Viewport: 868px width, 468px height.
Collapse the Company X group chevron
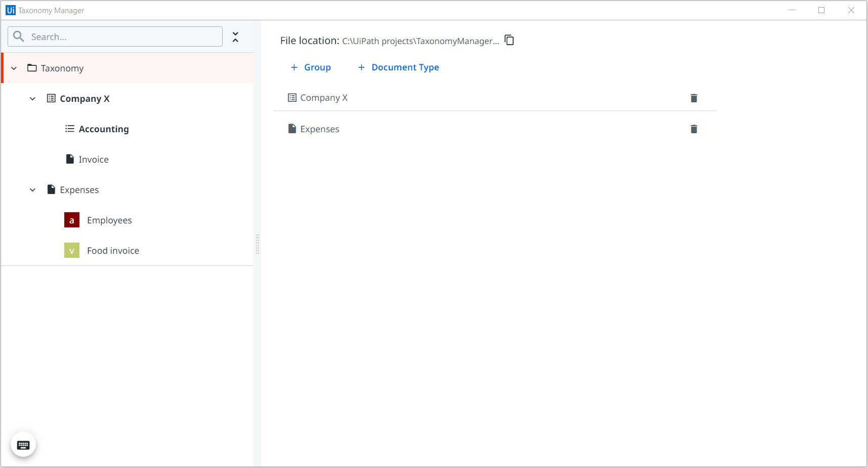coord(32,99)
